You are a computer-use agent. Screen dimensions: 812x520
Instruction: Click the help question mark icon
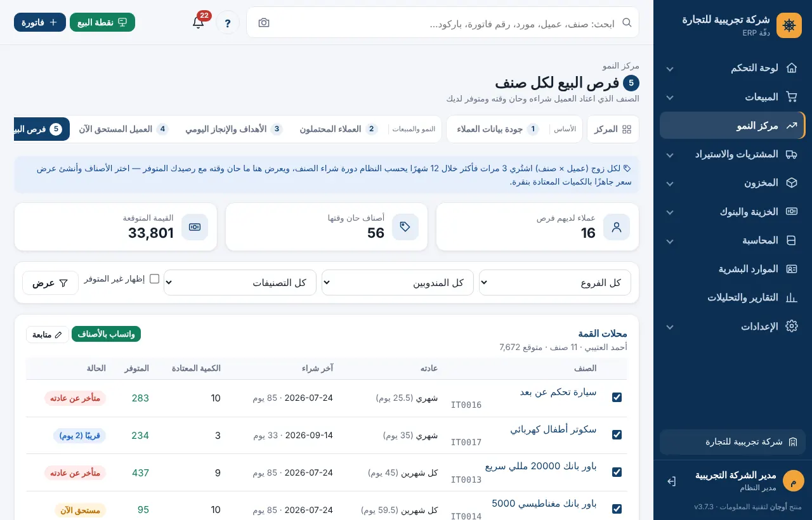pos(228,22)
